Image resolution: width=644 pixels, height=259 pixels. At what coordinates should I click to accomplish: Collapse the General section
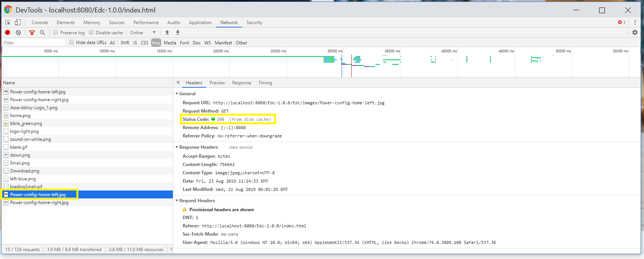(x=177, y=94)
